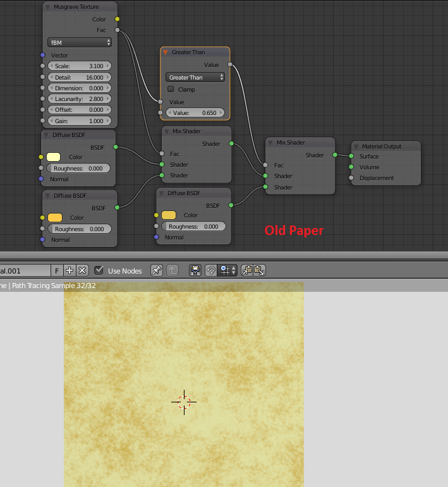Click the fake user F button

(x=57, y=270)
